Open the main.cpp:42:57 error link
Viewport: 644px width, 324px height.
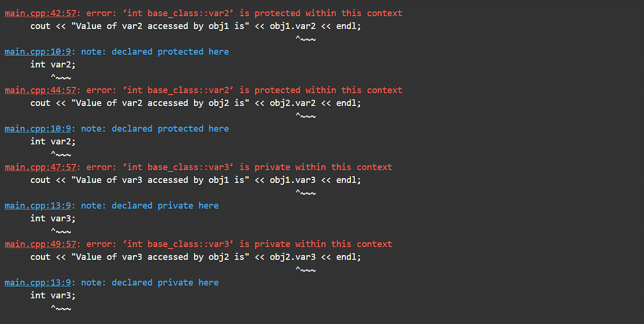pos(40,13)
